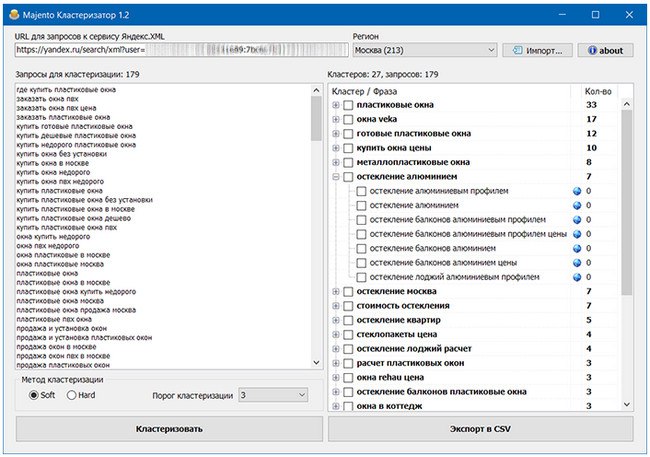
Task: Click the 'Кол-во' column header
Action: pos(598,91)
